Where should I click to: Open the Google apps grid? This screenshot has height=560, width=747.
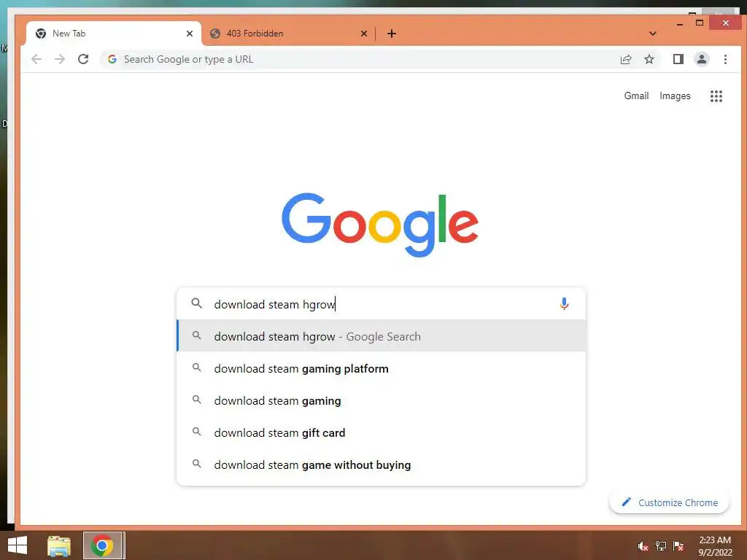pyautogui.click(x=716, y=96)
